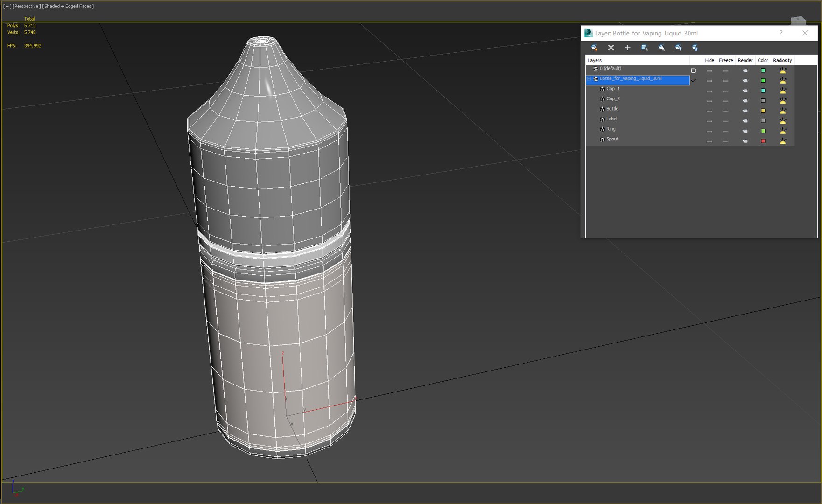
Task: Change the Bottle yellow color swatch
Action: coord(763,111)
